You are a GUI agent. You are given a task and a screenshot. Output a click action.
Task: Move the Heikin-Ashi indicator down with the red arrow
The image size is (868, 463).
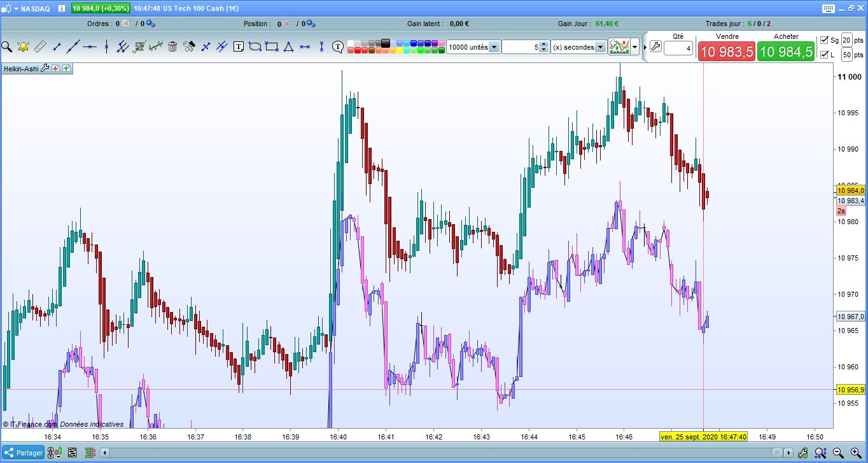(x=55, y=68)
